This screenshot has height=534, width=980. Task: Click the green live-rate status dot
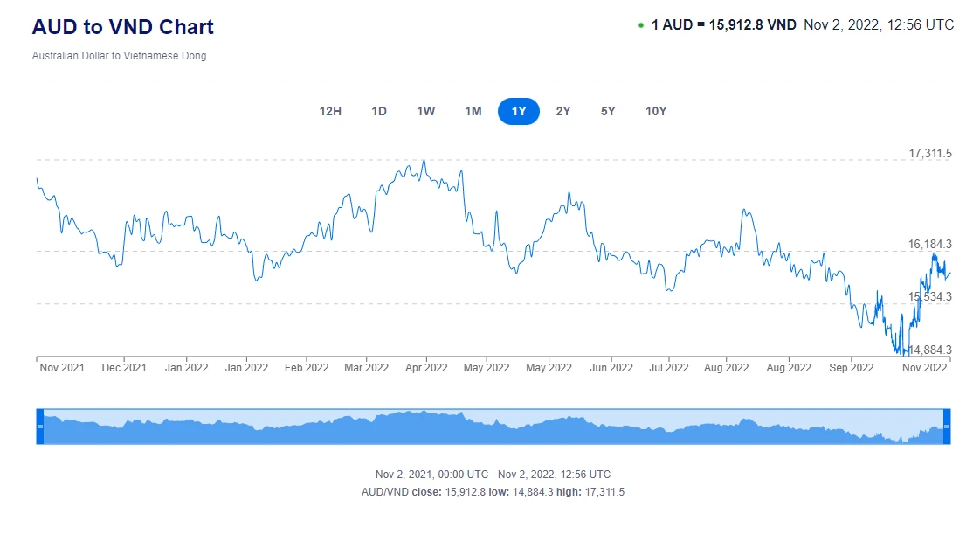[x=641, y=25]
